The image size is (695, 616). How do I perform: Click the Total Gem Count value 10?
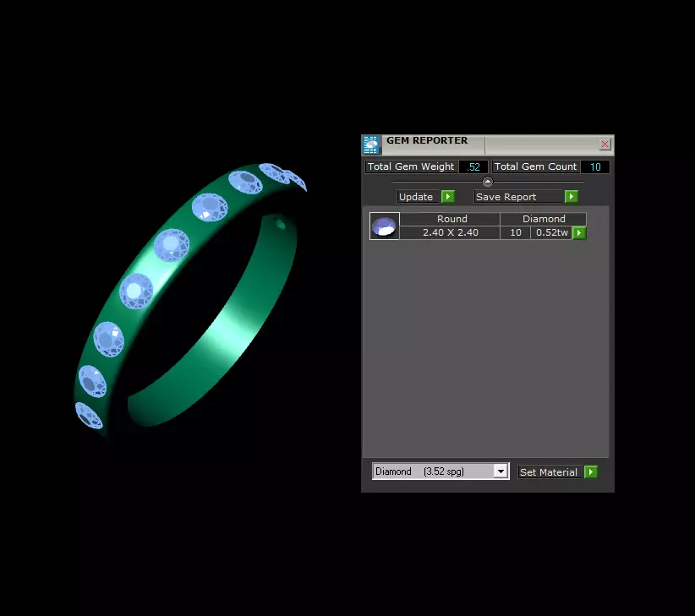(595, 167)
